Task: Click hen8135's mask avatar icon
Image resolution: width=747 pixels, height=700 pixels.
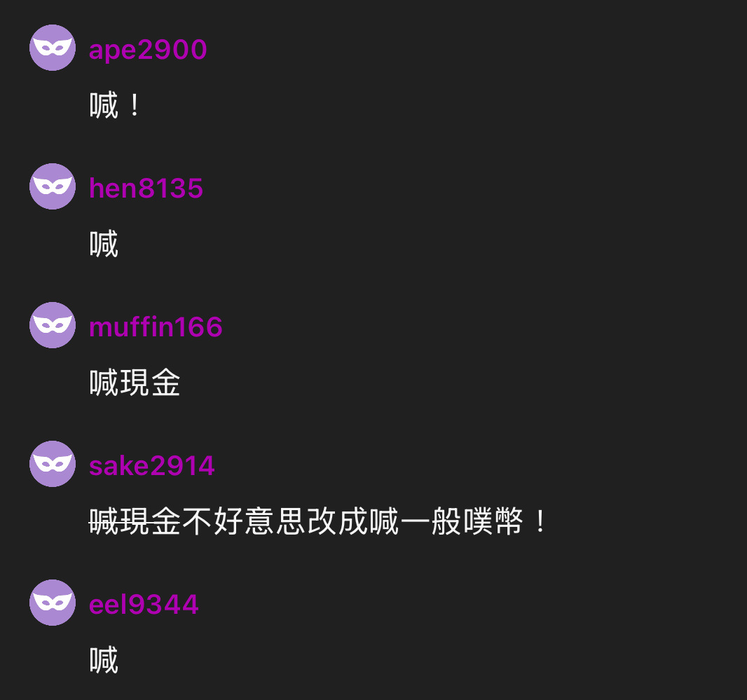Action: 53,186
